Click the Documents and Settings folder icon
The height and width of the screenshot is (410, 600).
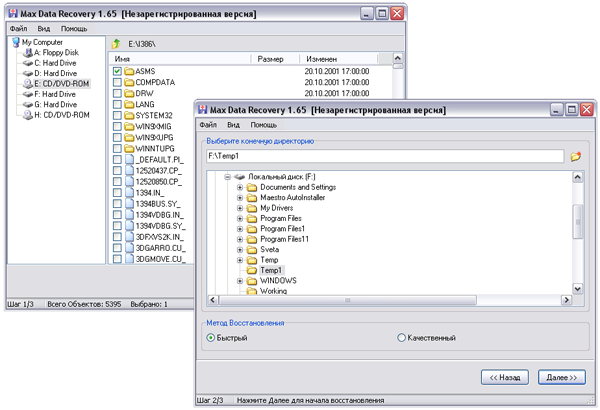[x=251, y=188]
